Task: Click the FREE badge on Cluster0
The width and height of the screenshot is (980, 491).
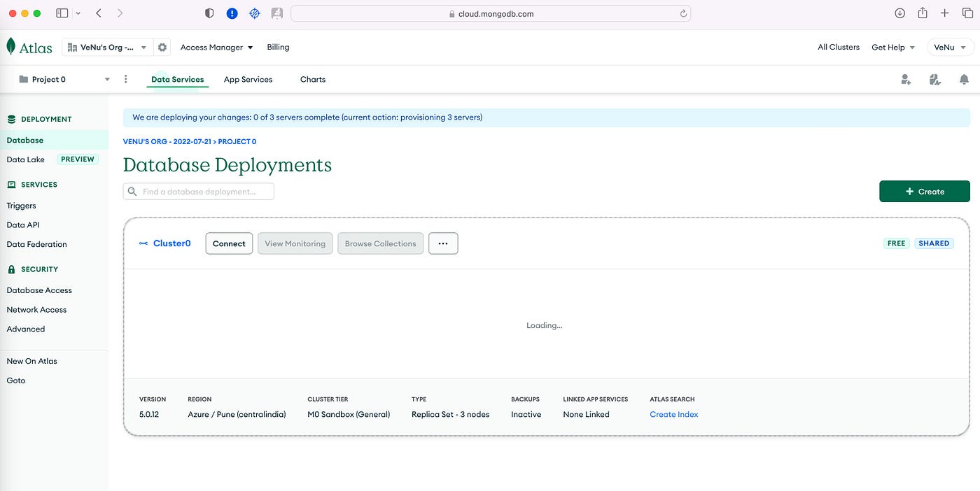Action: point(896,243)
